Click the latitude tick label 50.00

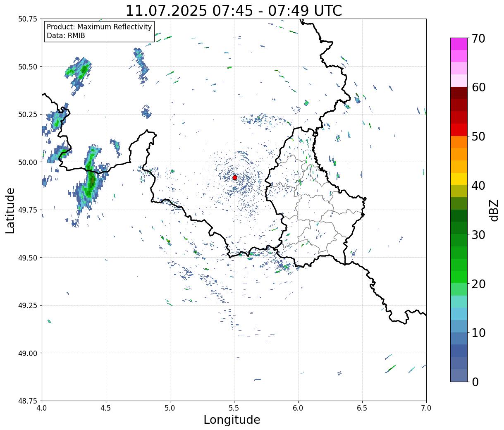[28, 162]
